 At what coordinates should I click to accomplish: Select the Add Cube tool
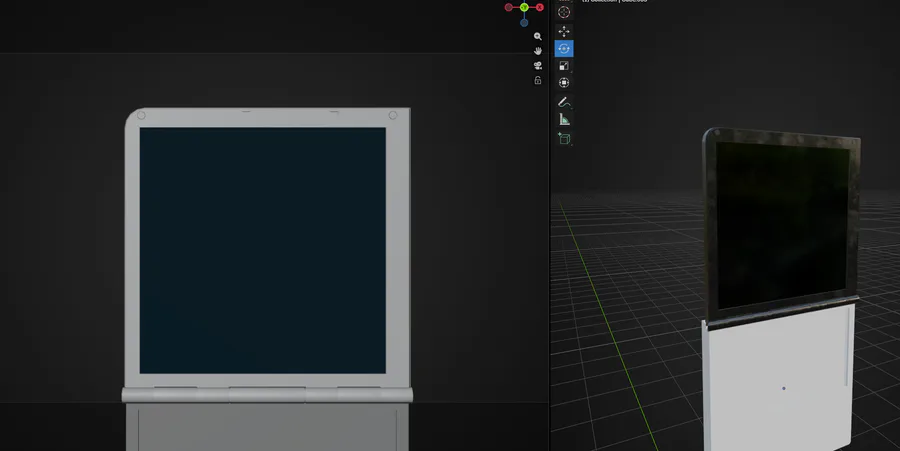[x=564, y=138]
